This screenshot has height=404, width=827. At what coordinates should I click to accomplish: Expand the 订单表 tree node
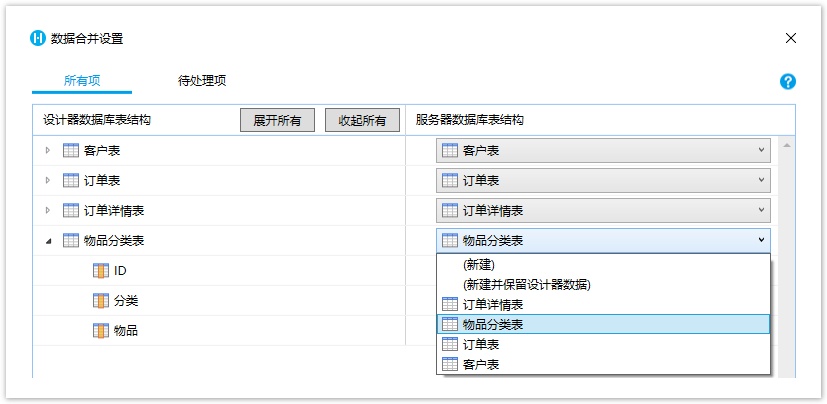point(47,181)
